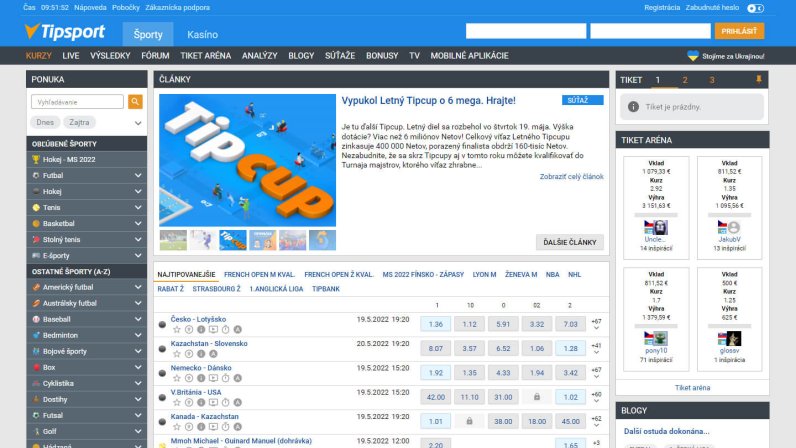
Task: Open live stream icon for V.Británia - USA
Action: [x=213, y=402]
